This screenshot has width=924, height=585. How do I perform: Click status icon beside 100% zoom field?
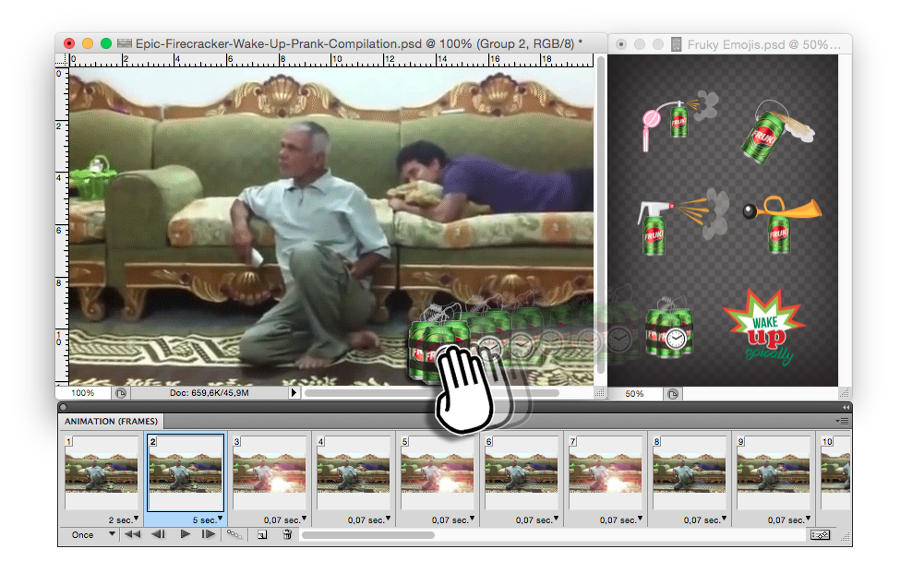click(122, 393)
